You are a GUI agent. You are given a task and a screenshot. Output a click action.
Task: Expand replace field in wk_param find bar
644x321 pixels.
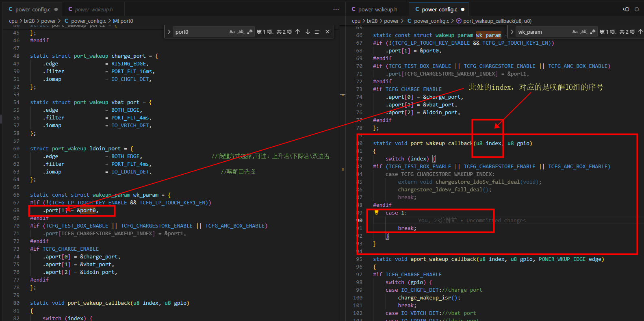point(512,32)
